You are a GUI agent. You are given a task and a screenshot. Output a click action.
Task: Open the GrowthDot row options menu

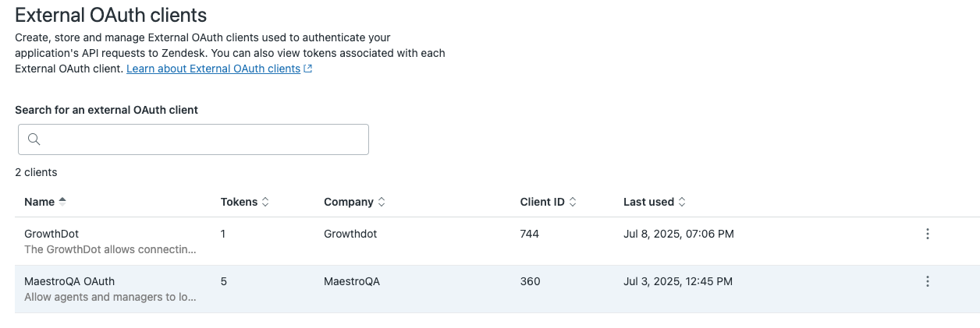(927, 234)
